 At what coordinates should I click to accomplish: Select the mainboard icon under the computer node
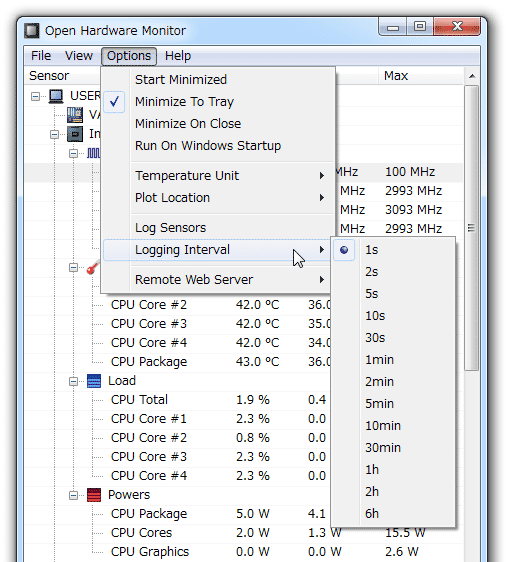click(75, 115)
